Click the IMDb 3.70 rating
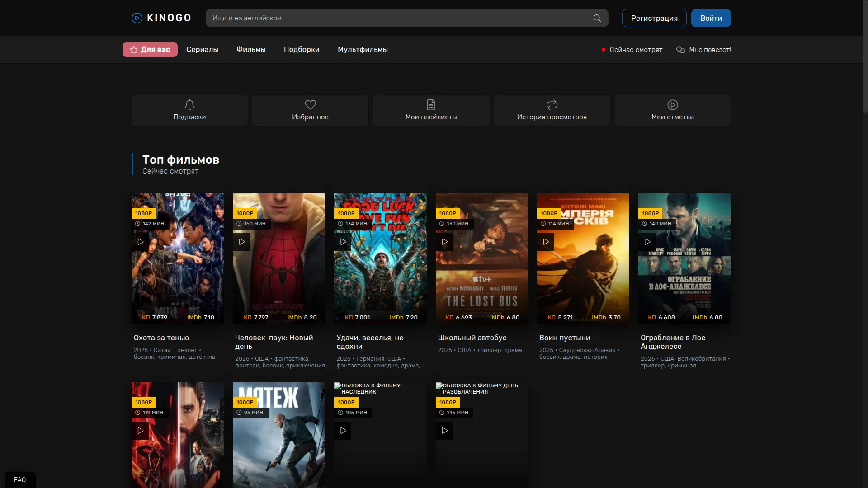 point(606,318)
